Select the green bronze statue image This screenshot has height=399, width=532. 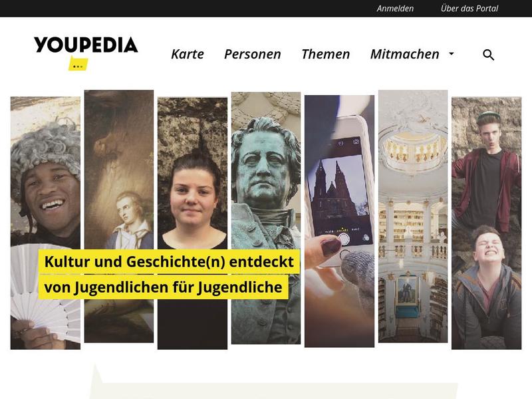click(x=266, y=218)
